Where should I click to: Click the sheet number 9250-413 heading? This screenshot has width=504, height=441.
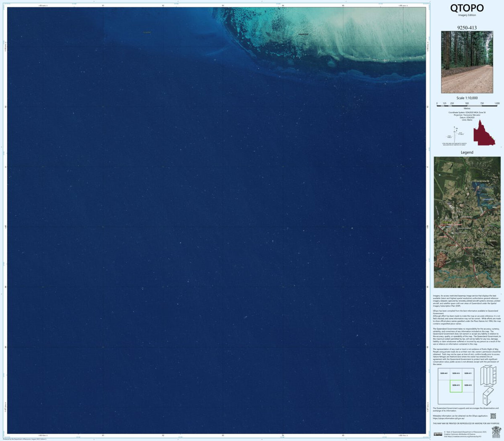[x=466, y=27]
